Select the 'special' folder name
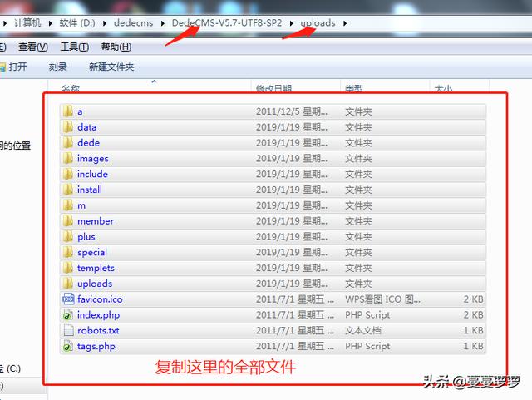 [92, 252]
